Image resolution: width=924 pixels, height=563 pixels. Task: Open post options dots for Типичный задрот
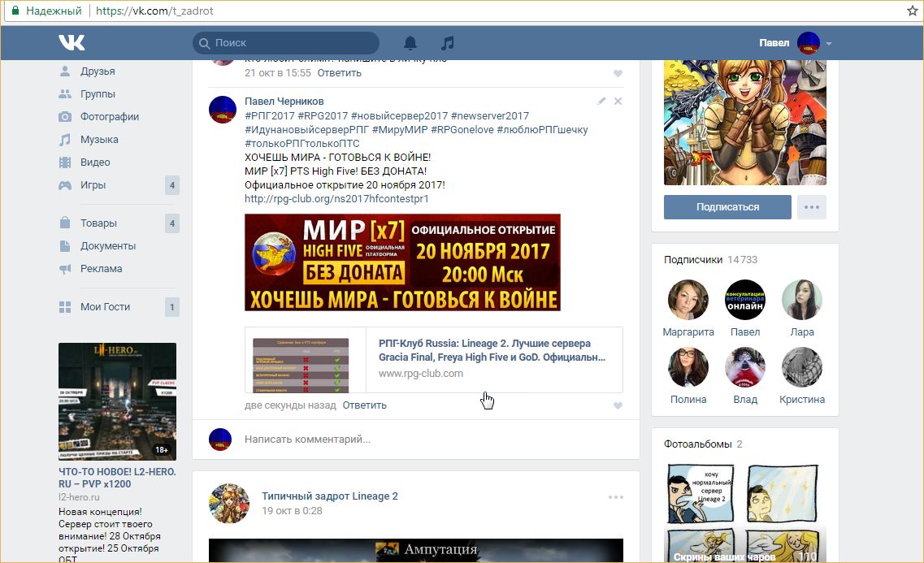616,497
